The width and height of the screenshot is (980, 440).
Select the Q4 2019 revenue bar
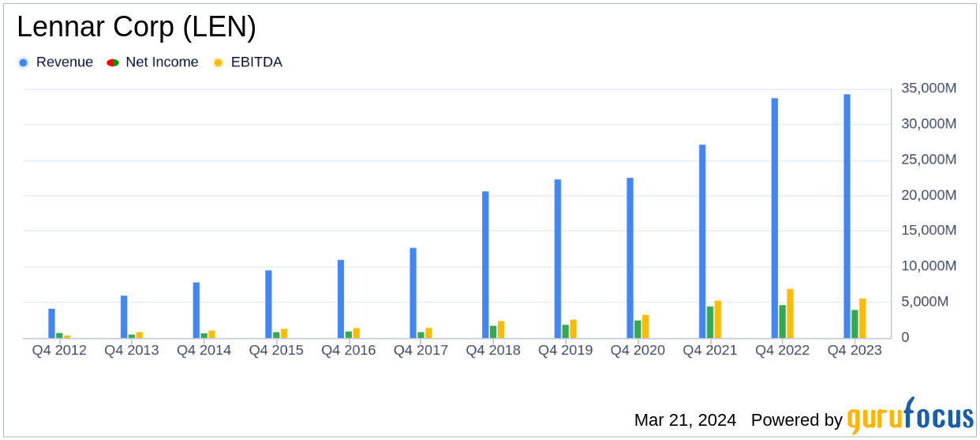click(558, 259)
